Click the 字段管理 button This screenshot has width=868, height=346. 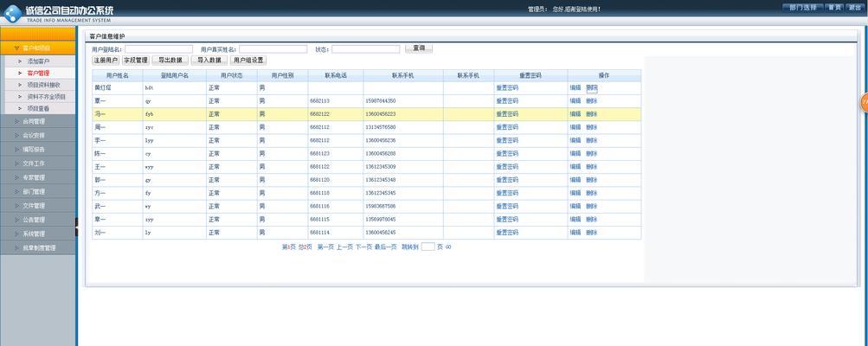[x=136, y=61]
